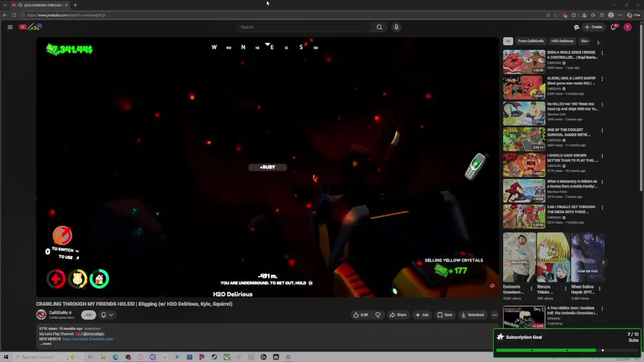Open the Xbox taskbar icon
The height and width of the screenshot is (362, 644).
point(227,357)
